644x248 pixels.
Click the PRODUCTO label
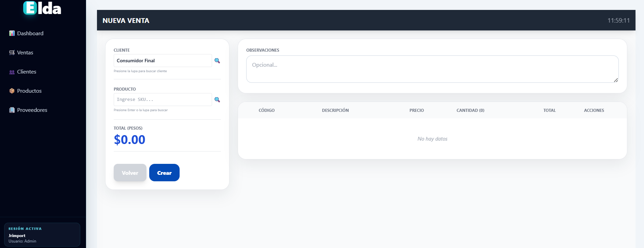click(x=125, y=89)
